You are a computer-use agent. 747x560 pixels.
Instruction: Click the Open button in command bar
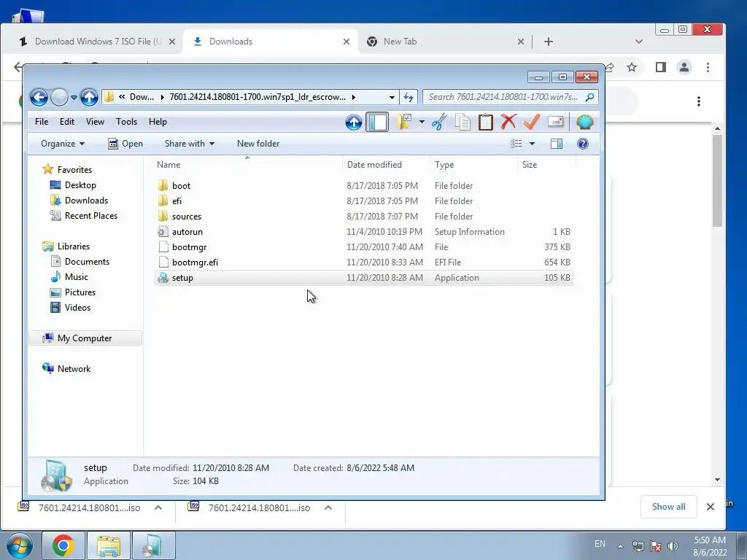(125, 144)
